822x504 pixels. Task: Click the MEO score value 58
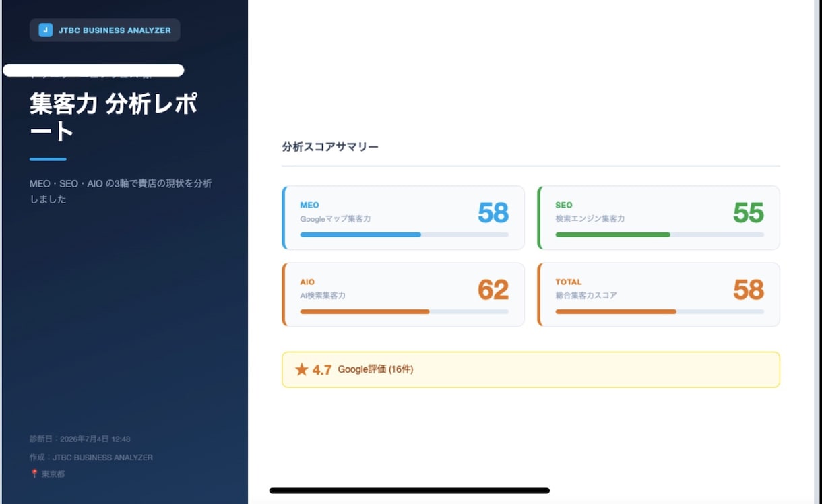click(493, 213)
